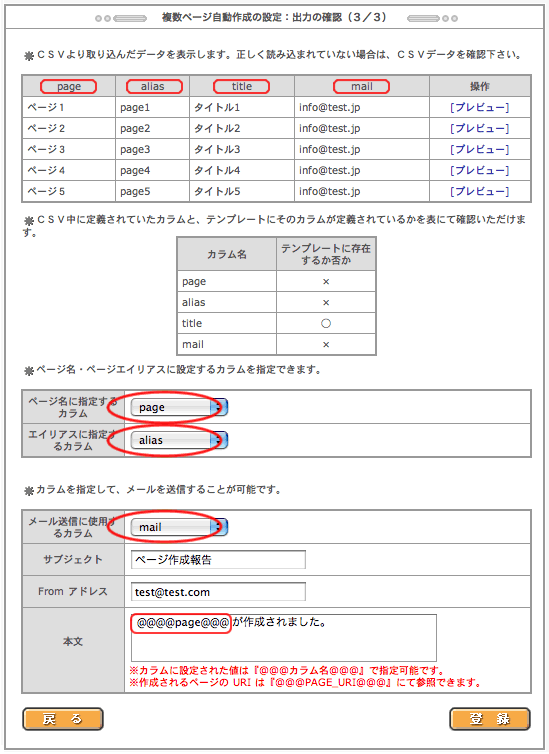
Task: Click the 戻る back button
Action: pyautogui.click(x=63, y=719)
